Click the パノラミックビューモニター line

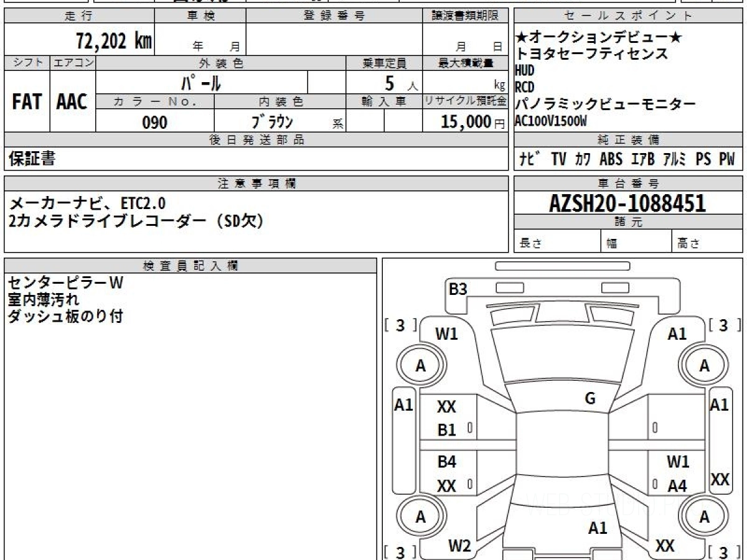pos(606,104)
